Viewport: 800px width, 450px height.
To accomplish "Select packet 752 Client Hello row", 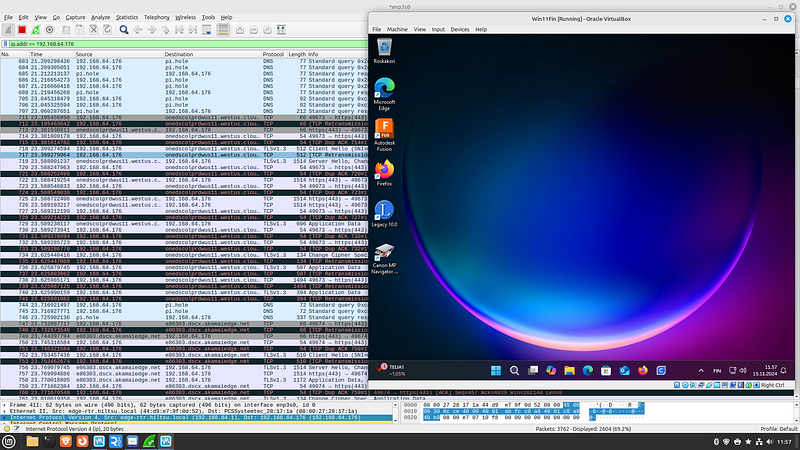I will [x=184, y=355].
